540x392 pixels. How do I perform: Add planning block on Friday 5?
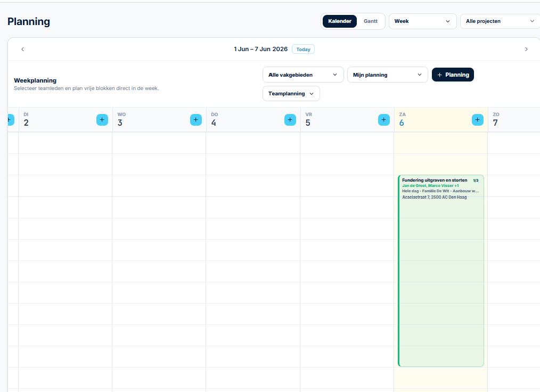[383, 120]
